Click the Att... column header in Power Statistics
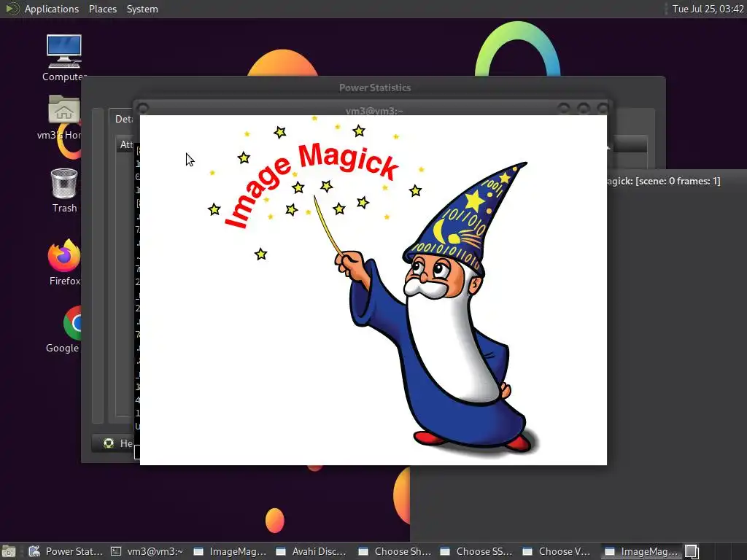This screenshot has height=560, width=747. (x=125, y=144)
